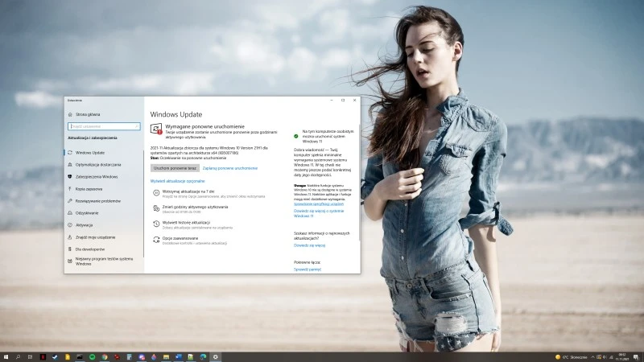Click the taskbar search magnifier

coord(18,357)
